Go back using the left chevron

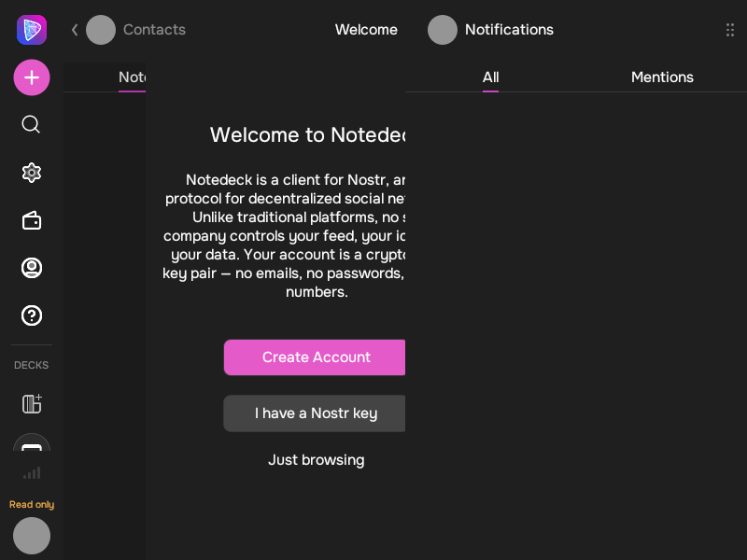coord(75,30)
